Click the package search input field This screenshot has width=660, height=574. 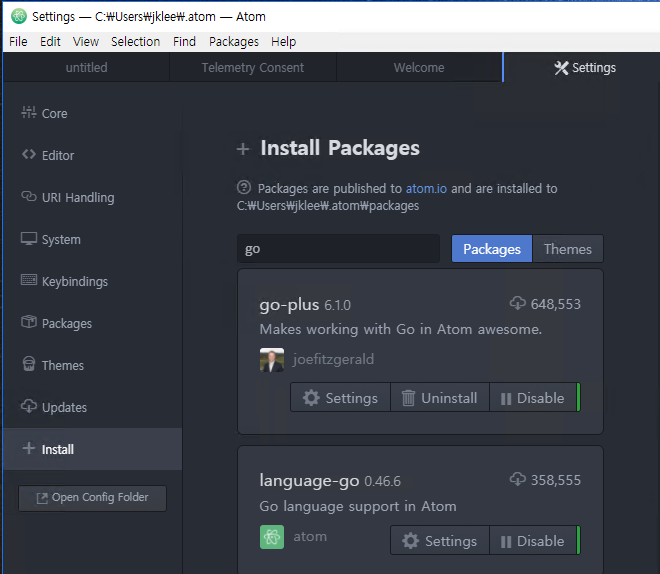click(x=338, y=249)
